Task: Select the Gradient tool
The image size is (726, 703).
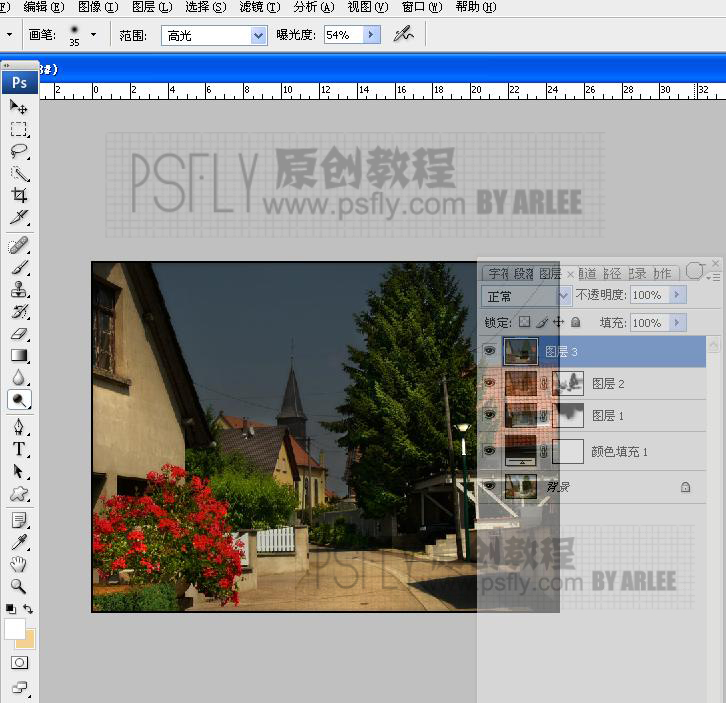Action: click(x=19, y=355)
